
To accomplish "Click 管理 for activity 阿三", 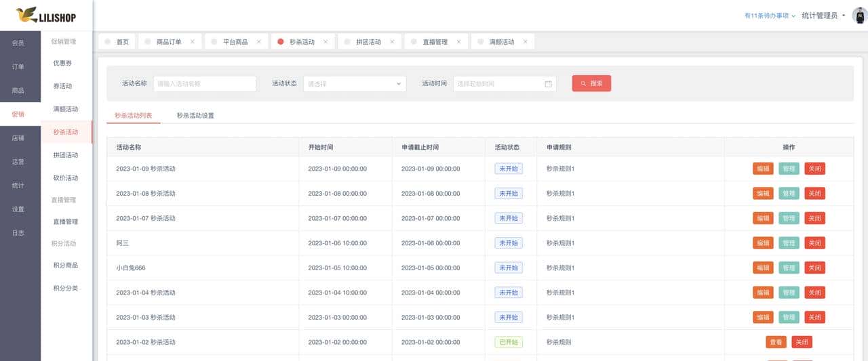I will (789, 242).
